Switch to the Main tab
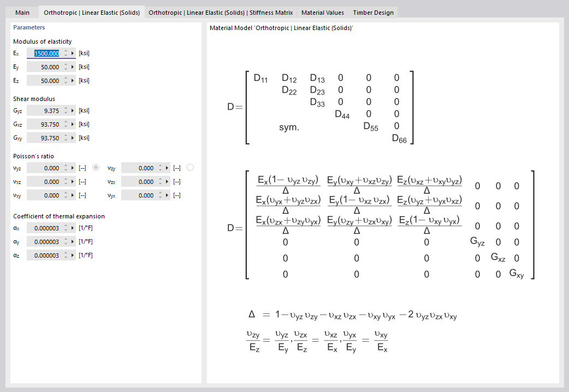This screenshot has height=392, width=569. [22, 12]
